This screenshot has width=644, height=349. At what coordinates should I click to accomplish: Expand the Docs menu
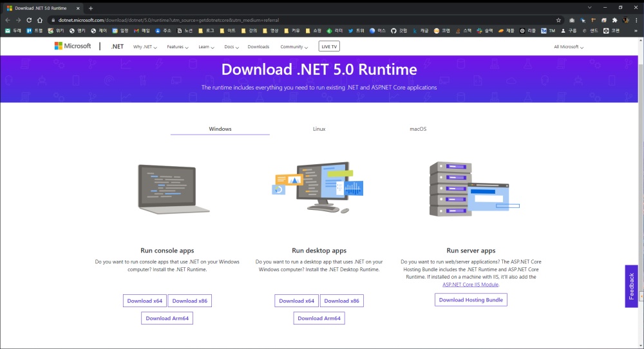point(231,47)
